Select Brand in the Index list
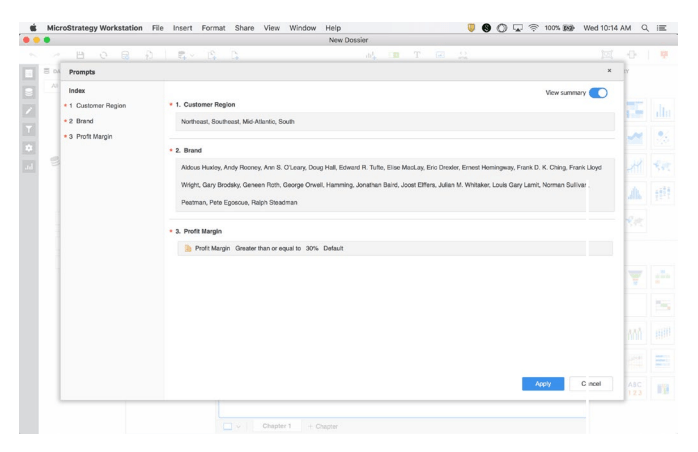Viewport: 698px width, 452px height. tap(85, 120)
